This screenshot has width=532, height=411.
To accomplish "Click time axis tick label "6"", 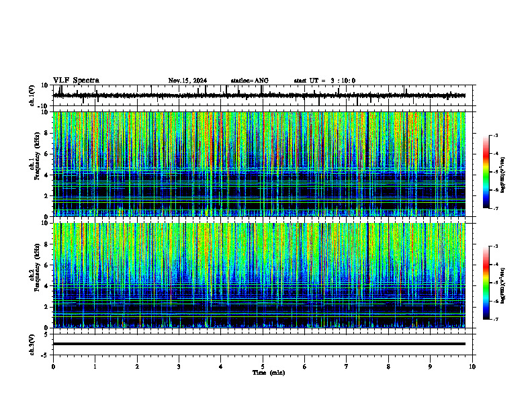I will (x=305, y=367).
